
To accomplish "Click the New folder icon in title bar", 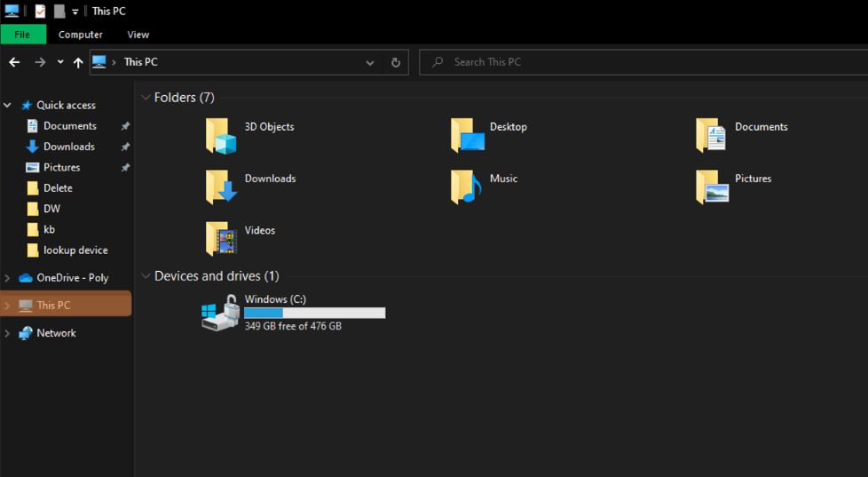I will [59, 11].
